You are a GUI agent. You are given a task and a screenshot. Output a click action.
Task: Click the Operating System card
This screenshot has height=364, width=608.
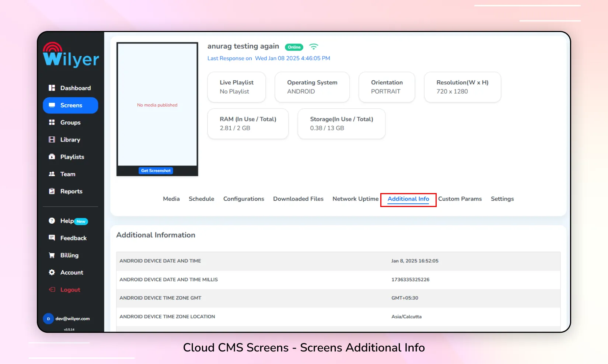click(312, 87)
